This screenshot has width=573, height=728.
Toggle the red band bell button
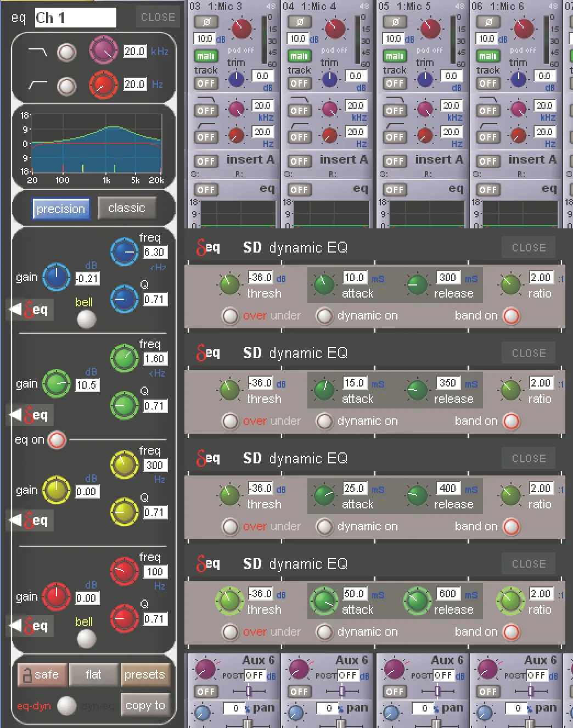(86, 639)
